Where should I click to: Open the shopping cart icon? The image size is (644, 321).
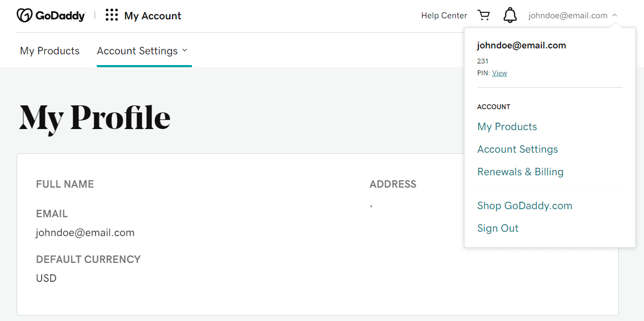(x=483, y=15)
